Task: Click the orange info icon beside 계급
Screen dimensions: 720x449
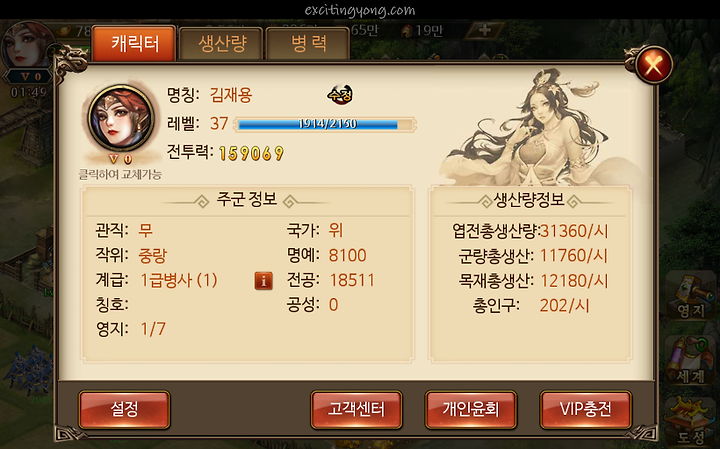Action: (x=264, y=281)
